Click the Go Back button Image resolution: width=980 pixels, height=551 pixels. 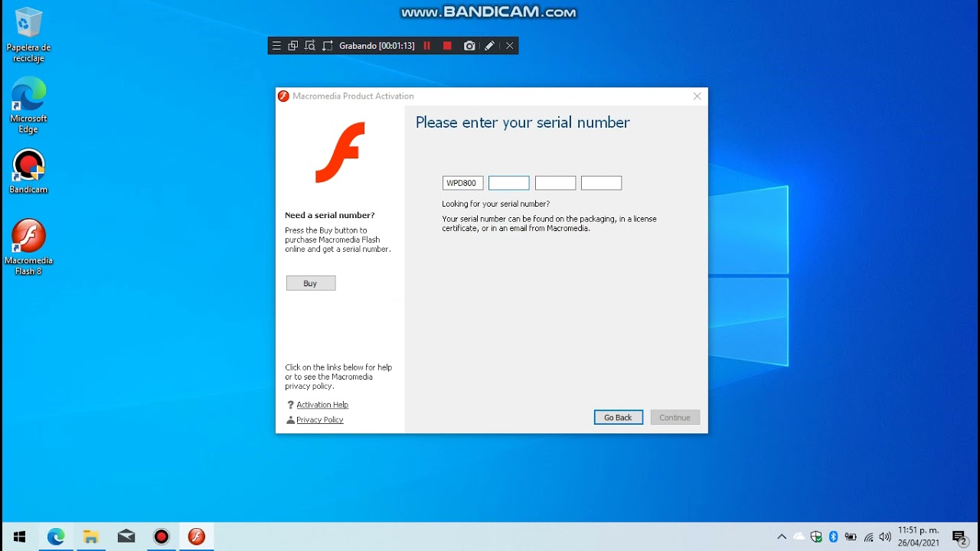click(x=619, y=417)
